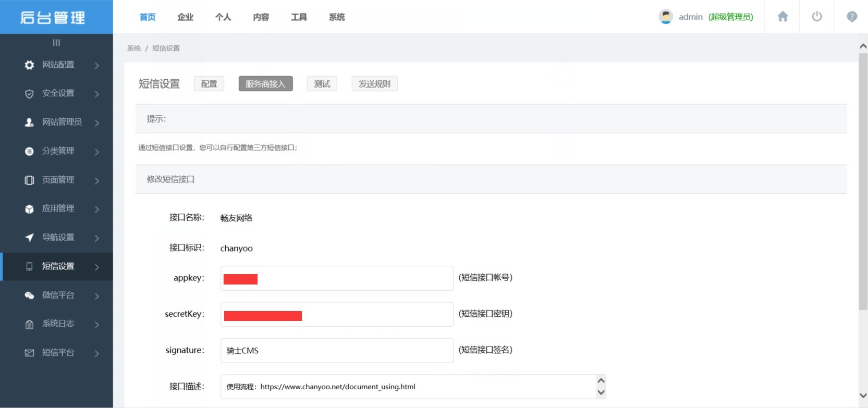The image size is (868, 408).
Task: Click the admin username
Action: click(x=691, y=17)
